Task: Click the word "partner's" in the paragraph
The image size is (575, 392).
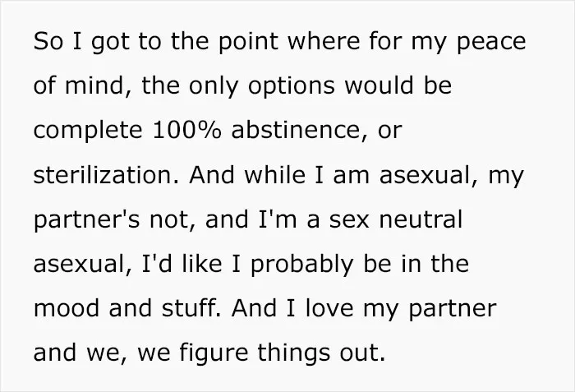Action: point(86,221)
